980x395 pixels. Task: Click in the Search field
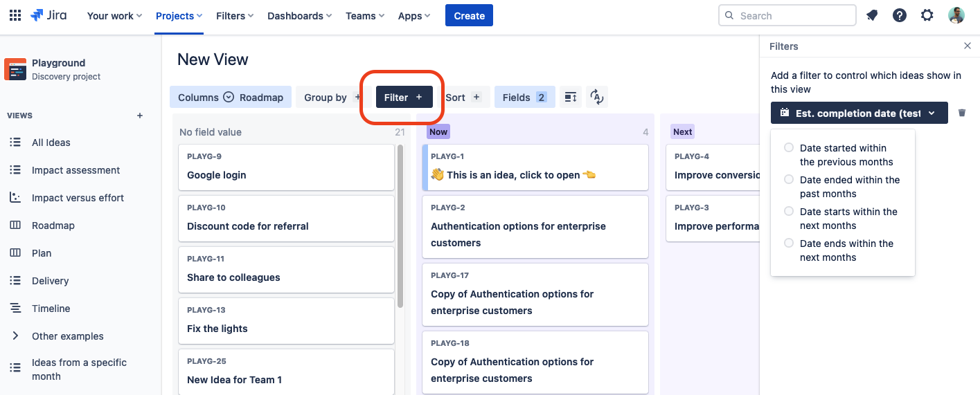click(x=787, y=15)
